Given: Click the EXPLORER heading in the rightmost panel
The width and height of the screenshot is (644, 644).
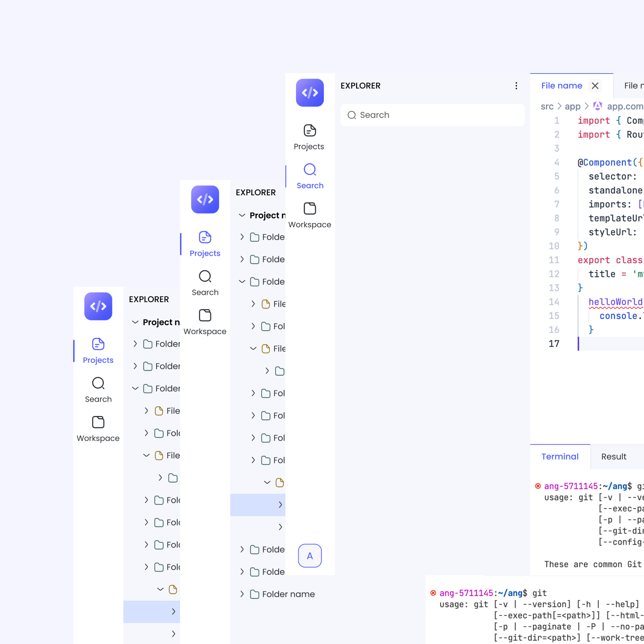Looking at the screenshot, I should 360,86.
